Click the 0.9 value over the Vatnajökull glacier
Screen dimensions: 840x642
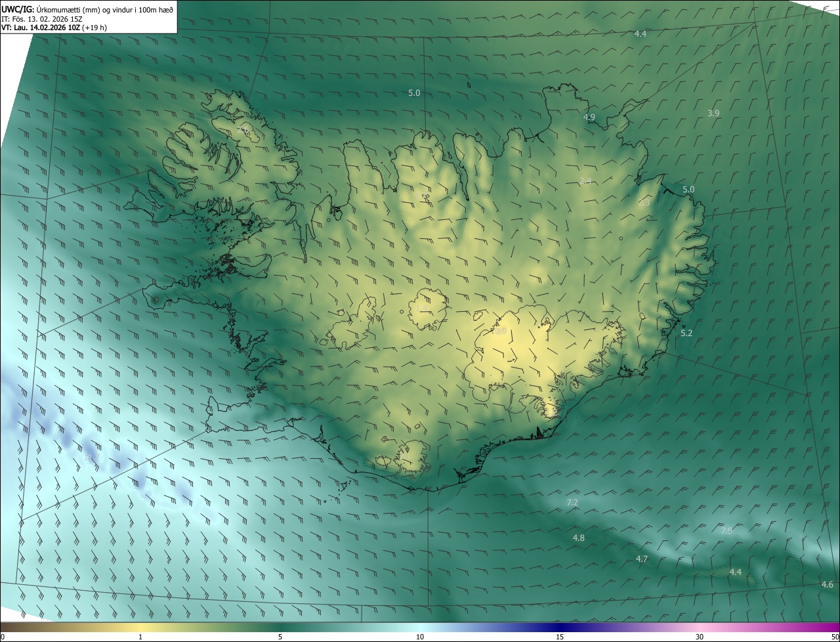(501, 332)
